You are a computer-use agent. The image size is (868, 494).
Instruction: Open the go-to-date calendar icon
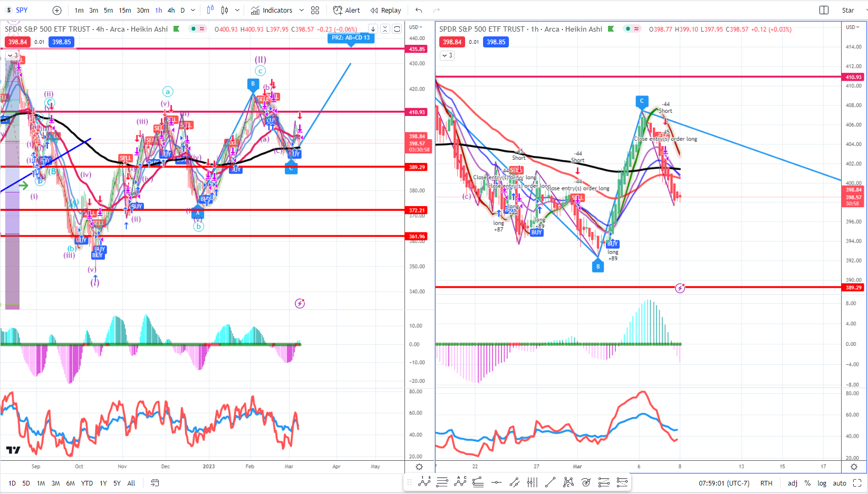155,483
